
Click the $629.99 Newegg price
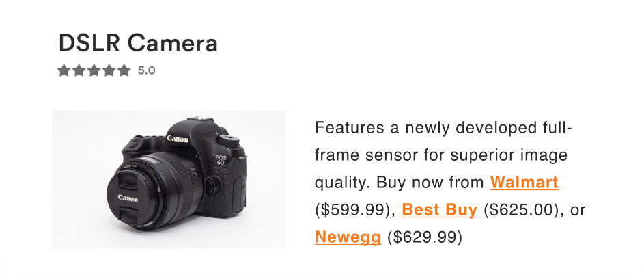click(425, 237)
